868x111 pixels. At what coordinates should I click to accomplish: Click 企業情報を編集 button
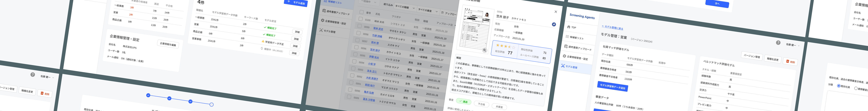click(x=168, y=44)
